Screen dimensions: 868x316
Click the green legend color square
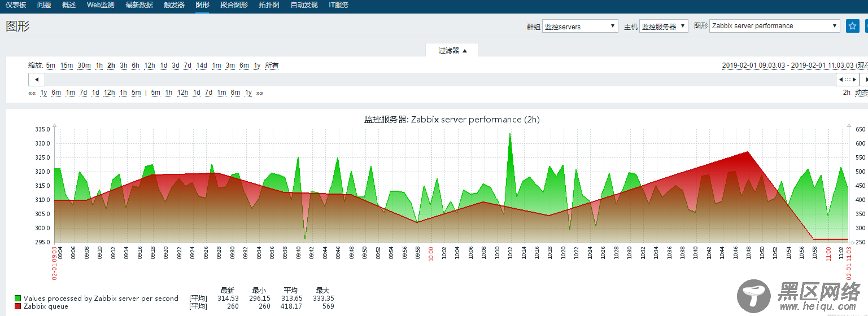click(18, 299)
